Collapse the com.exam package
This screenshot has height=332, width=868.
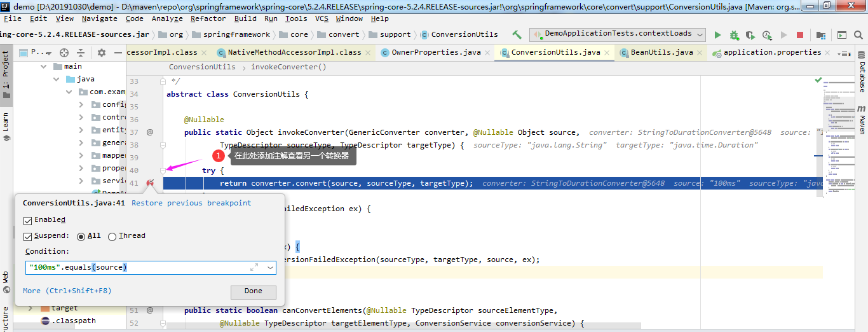click(x=69, y=92)
